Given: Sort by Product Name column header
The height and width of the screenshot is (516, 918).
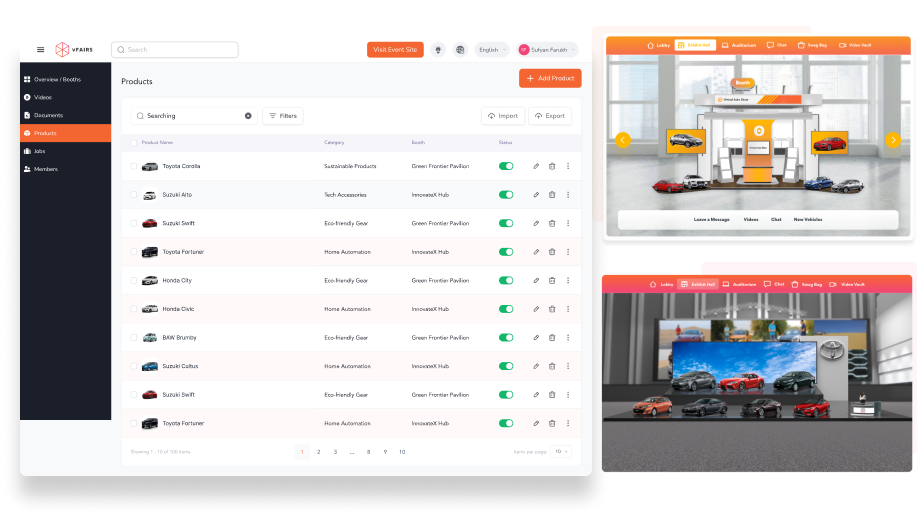Looking at the screenshot, I should tap(157, 143).
